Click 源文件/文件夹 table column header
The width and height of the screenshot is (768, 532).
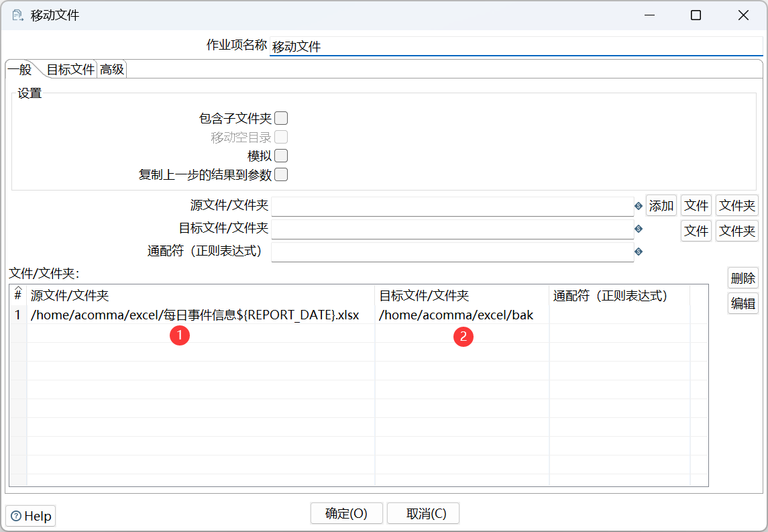pyautogui.click(x=201, y=295)
